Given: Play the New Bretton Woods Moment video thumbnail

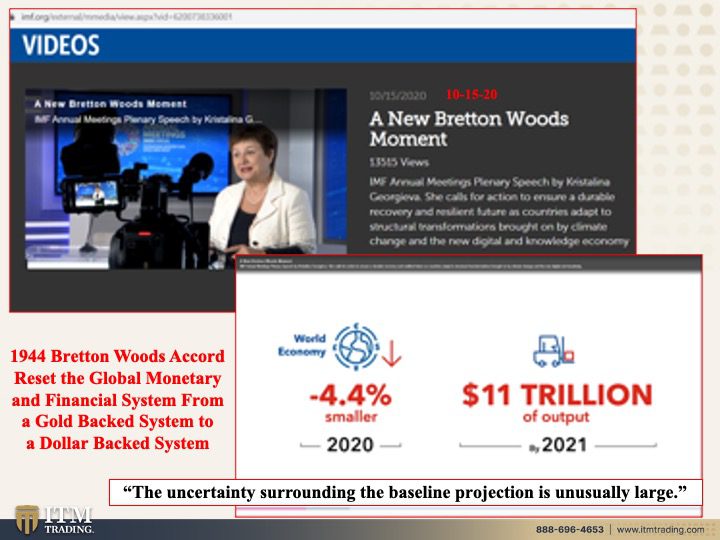Looking at the screenshot, I should (x=186, y=179).
